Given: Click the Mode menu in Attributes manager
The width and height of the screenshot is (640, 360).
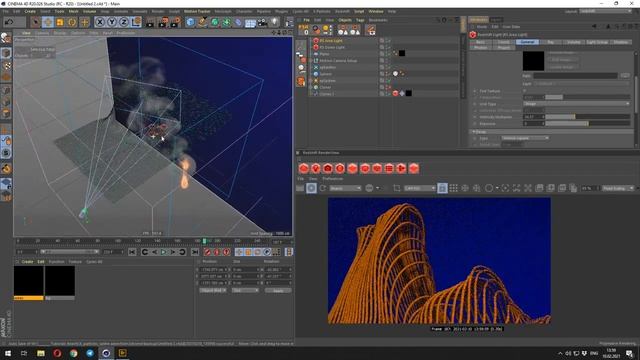Looking at the screenshot, I should (482, 27).
